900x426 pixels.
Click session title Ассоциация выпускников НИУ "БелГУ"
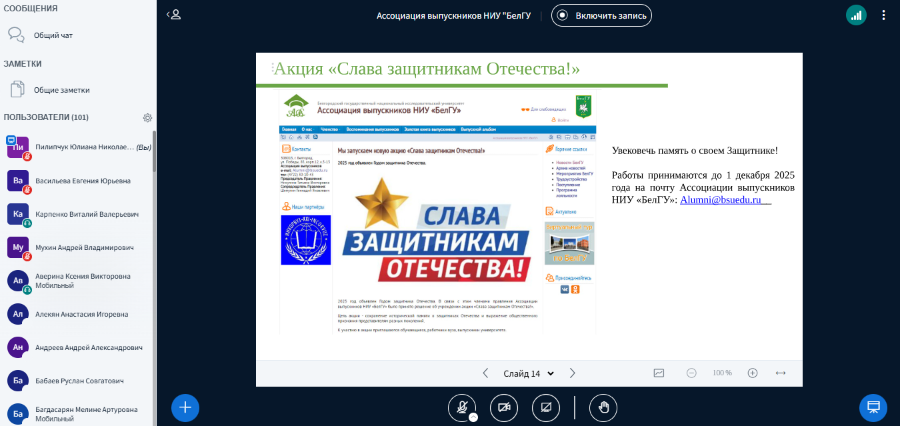pyautogui.click(x=453, y=16)
